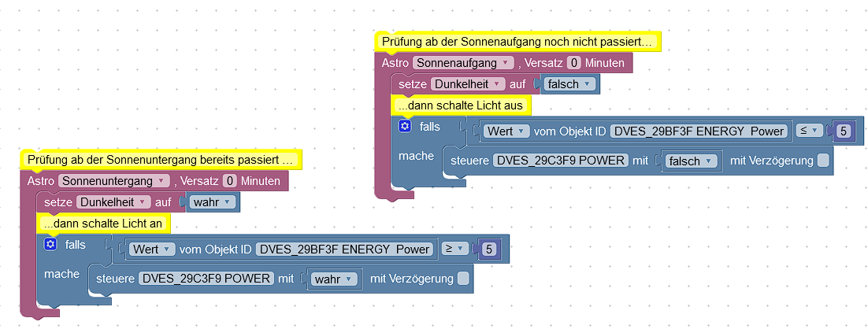Click 'mache' label in the sunset block
This screenshot has width=868, height=329.
click(x=61, y=274)
